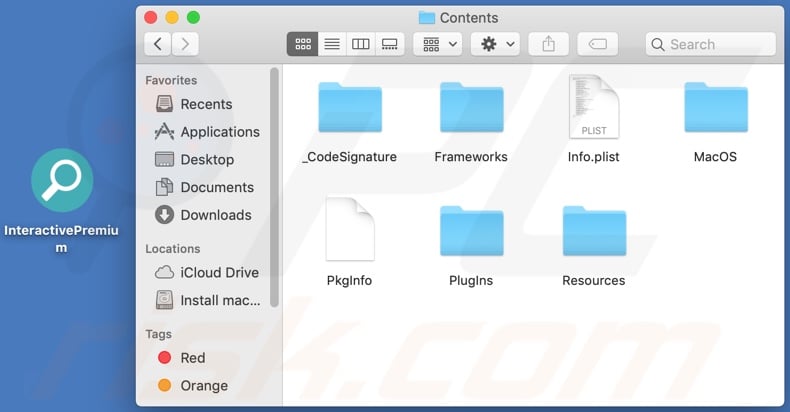Select the _CodeSignature folder icon

350,107
